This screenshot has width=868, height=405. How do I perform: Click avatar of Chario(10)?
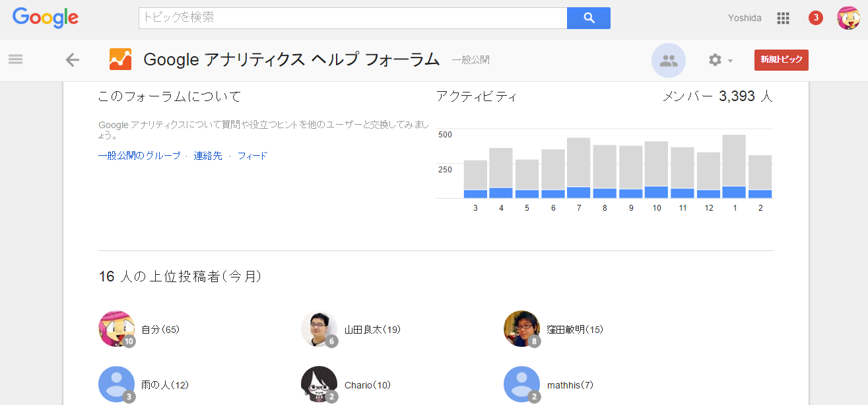319,385
